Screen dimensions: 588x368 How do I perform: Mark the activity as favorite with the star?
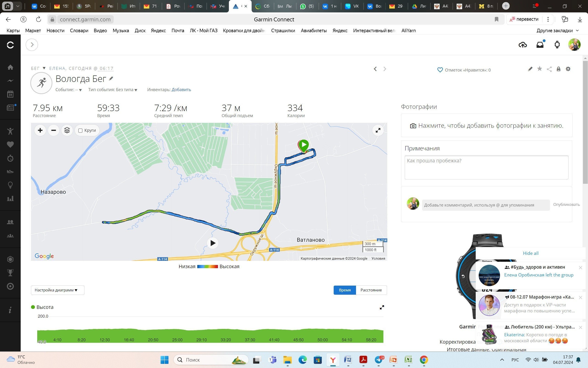point(540,69)
